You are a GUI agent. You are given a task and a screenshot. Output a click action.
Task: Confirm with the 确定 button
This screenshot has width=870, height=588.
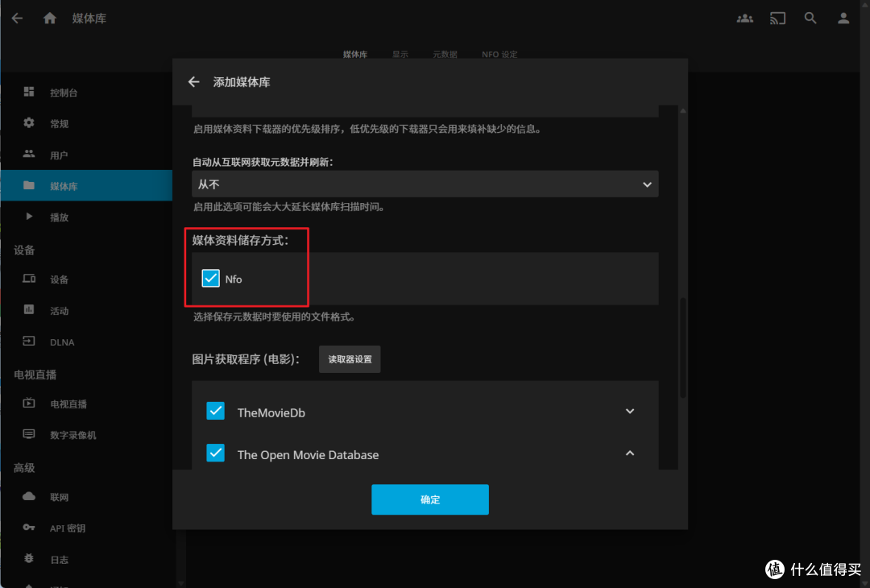coord(430,499)
